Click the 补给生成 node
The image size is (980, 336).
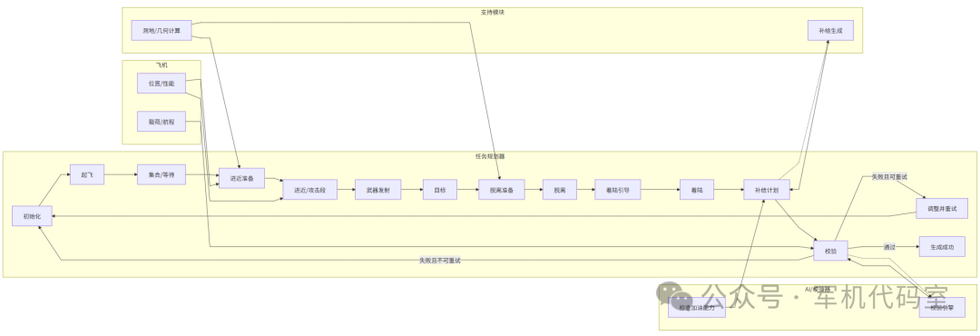[x=830, y=31]
